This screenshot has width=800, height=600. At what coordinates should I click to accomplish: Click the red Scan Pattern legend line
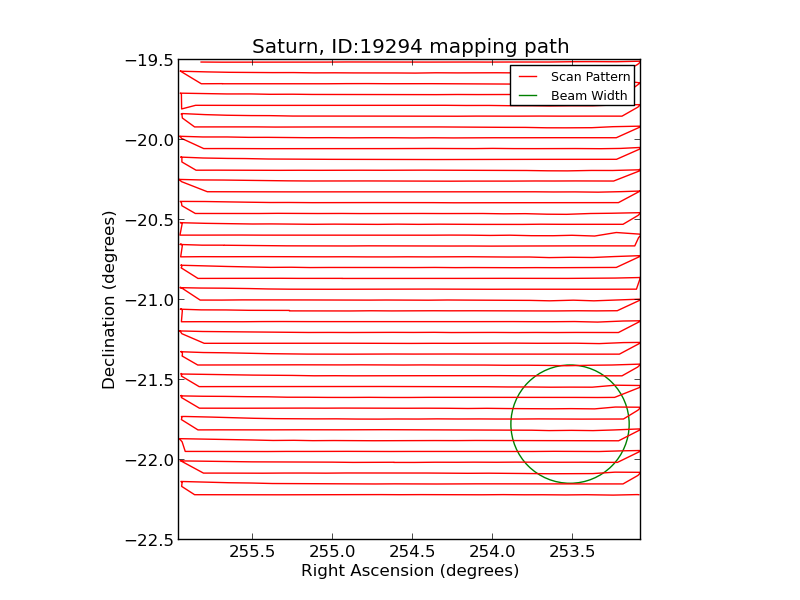(x=528, y=77)
